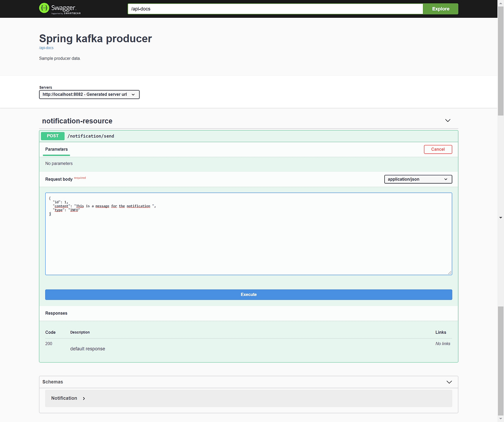
Task: Open the Servers dropdown for localhost:8082
Action: (x=89, y=95)
